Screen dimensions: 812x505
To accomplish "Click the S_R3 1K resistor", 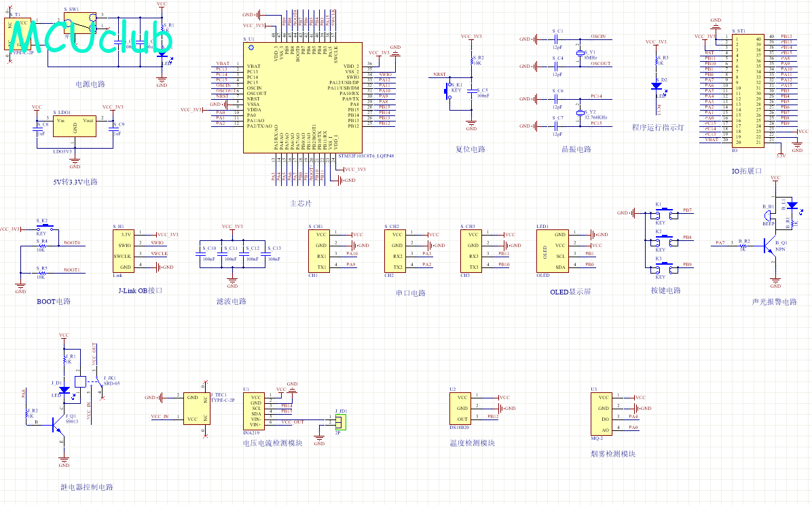I will (657, 61).
